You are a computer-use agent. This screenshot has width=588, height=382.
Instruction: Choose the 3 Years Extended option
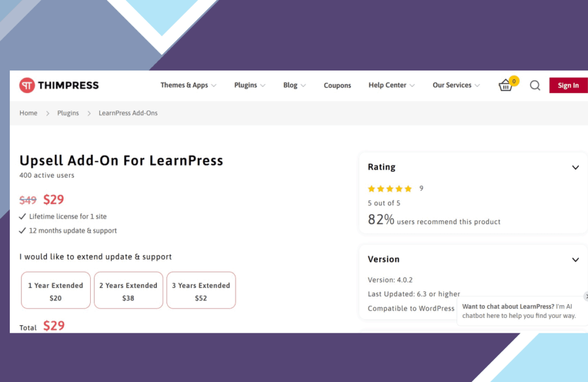tap(201, 291)
